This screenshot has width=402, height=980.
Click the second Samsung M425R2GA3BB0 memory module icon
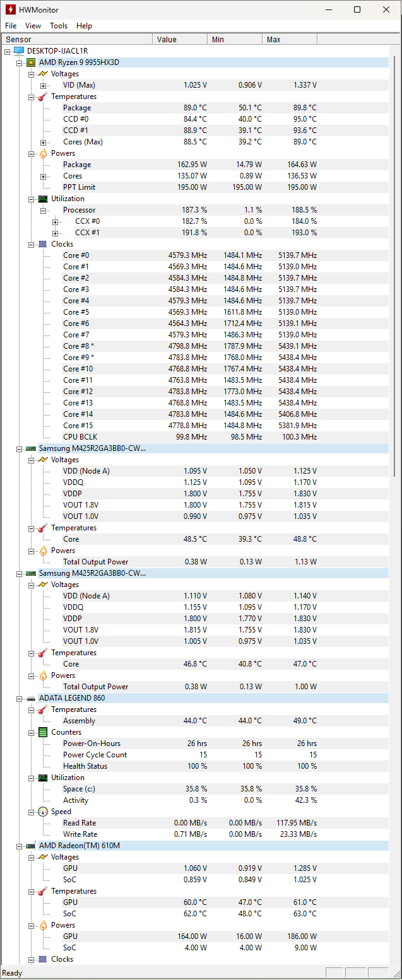(31, 573)
